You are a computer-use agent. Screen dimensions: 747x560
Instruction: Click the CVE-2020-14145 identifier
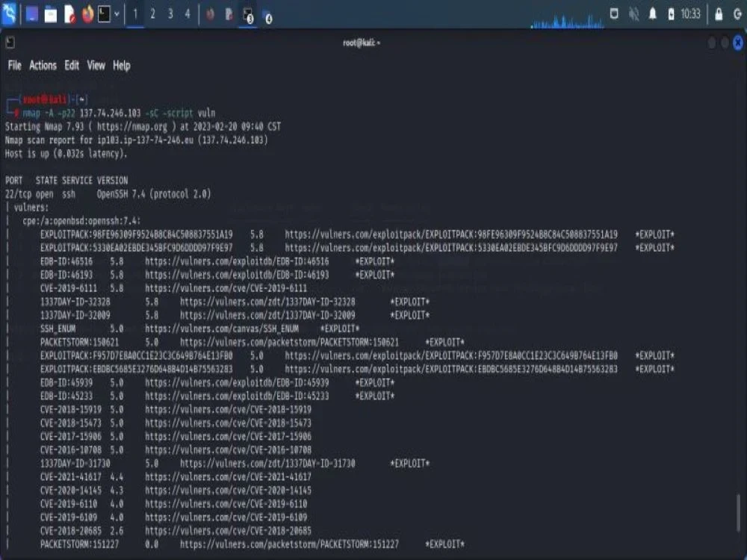click(70, 490)
